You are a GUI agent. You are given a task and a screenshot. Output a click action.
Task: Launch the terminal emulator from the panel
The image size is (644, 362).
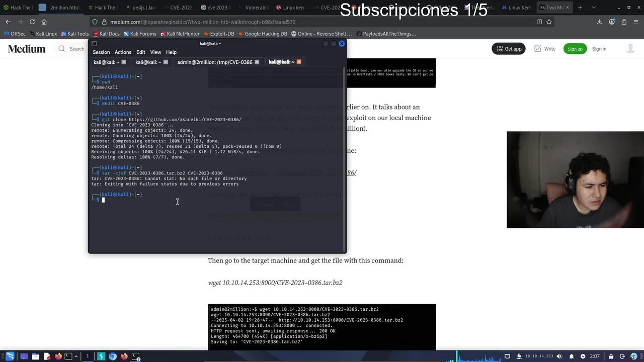68,356
